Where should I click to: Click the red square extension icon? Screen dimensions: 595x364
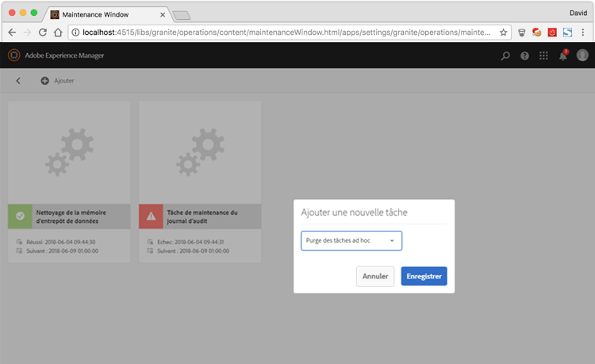coord(552,33)
